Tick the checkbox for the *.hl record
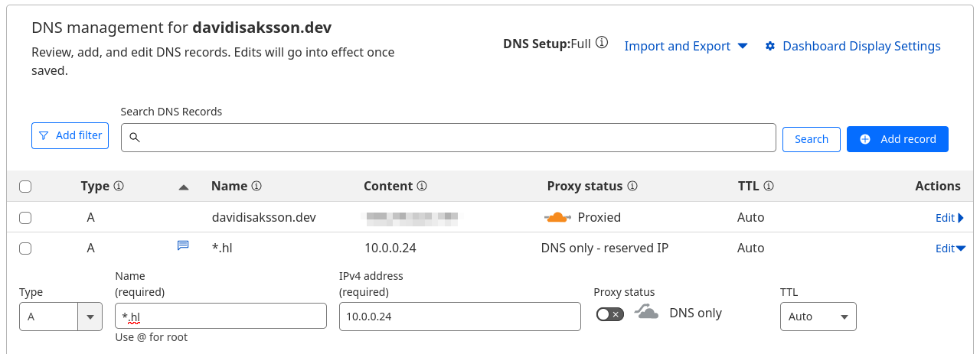Image resolution: width=980 pixels, height=354 pixels. (x=25, y=248)
